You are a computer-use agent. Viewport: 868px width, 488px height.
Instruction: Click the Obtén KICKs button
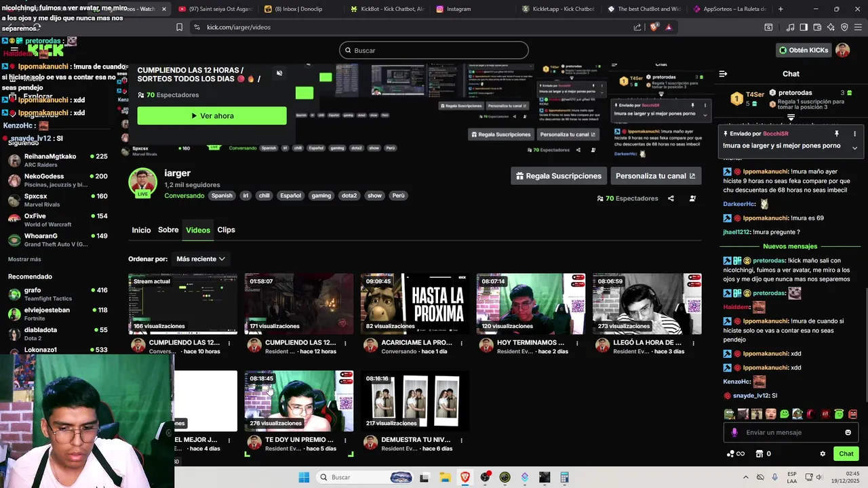coord(804,50)
